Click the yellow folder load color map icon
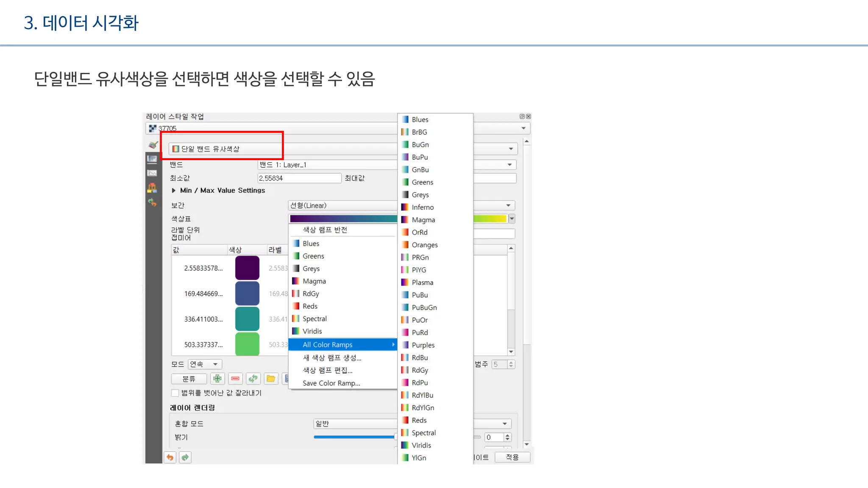Screen dimensions: 868x488 point(271,378)
